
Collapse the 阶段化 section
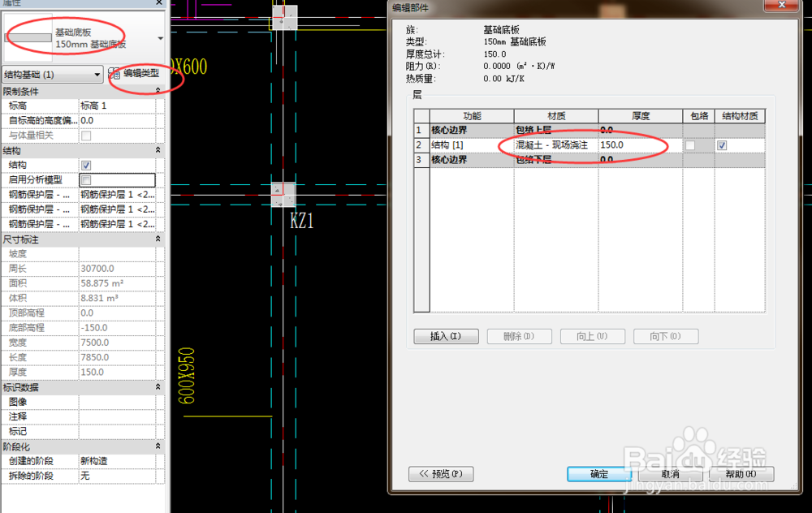coord(158,446)
